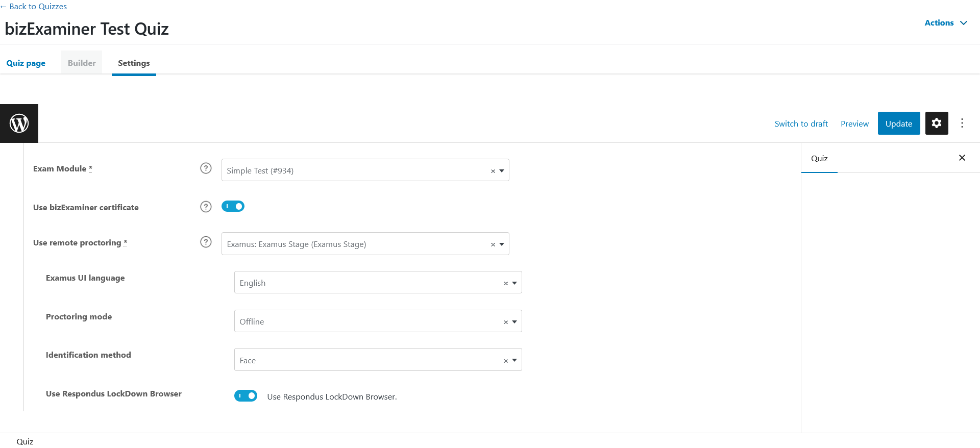Click help icon for remote proctoring
Viewport: 980px width, 448px height.
point(206,242)
